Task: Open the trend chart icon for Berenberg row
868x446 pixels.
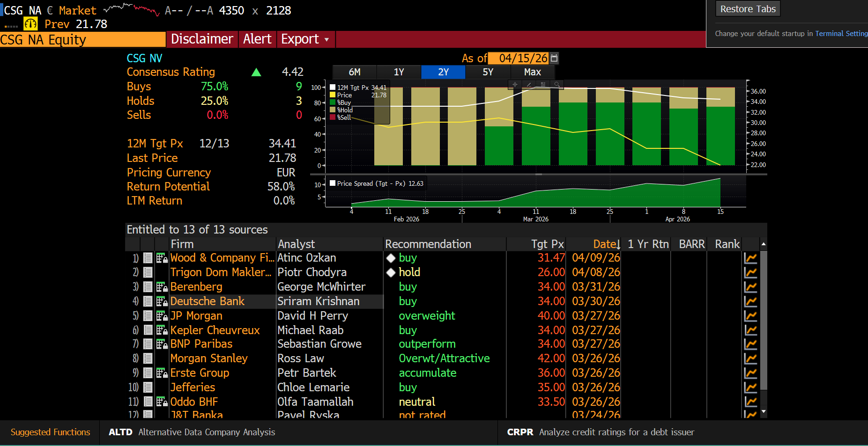Action: pos(750,287)
